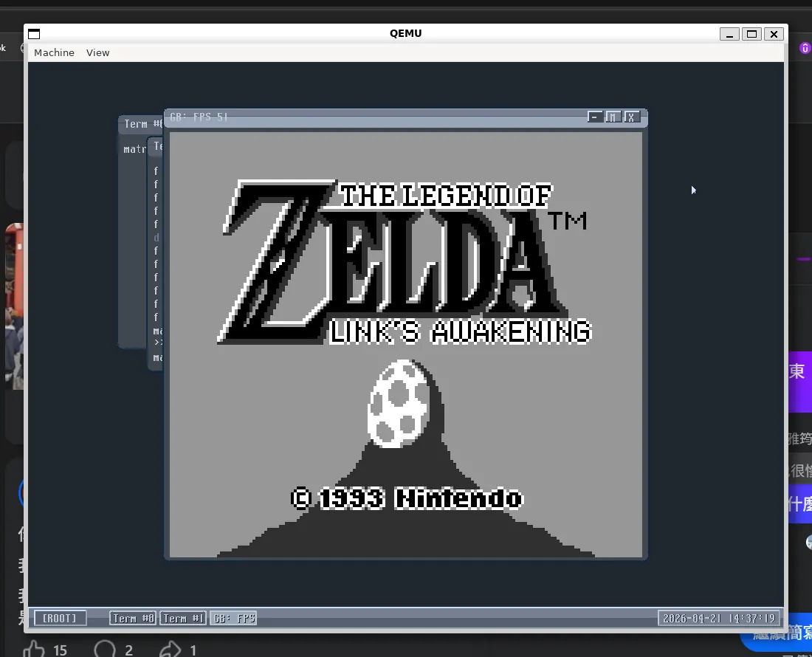Maximize the GB emulator window
The height and width of the screenshot is (657, 812).
613,117
